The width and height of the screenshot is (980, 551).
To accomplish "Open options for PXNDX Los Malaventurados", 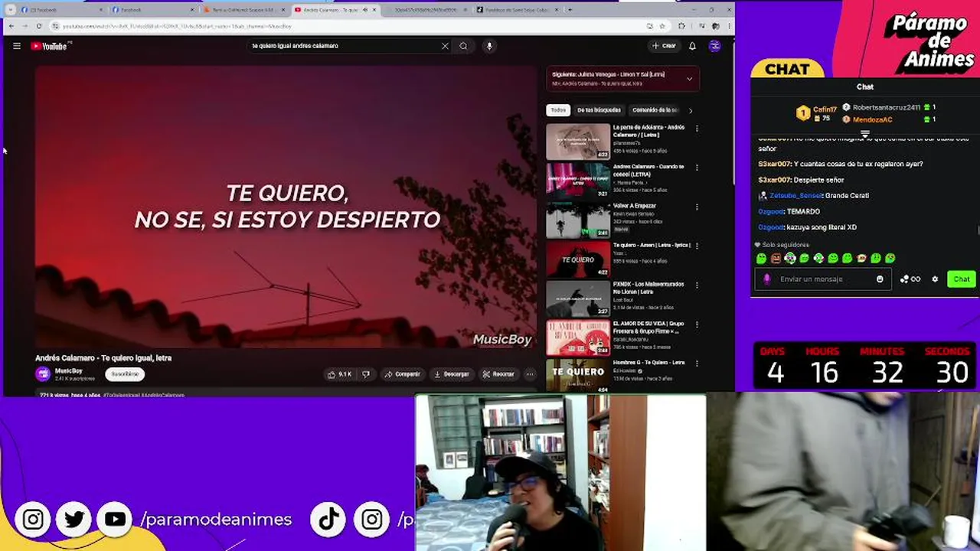I will point(697,285).
